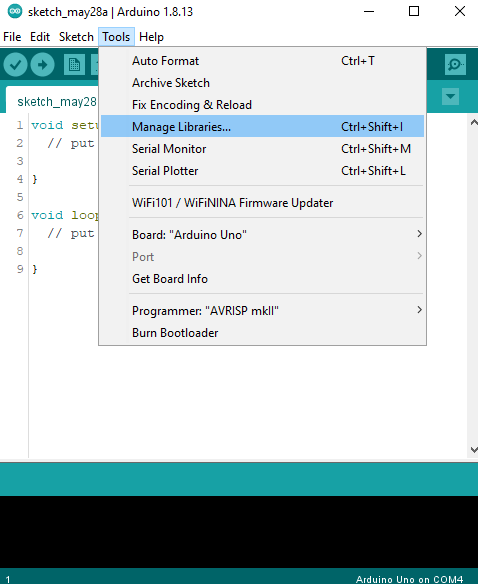The height and width of the screenshot is (584, 478).
Task: Expand the Programmer "AVRISP mkII" submenu
Action: pyautogui.click(x=262, y=311)
